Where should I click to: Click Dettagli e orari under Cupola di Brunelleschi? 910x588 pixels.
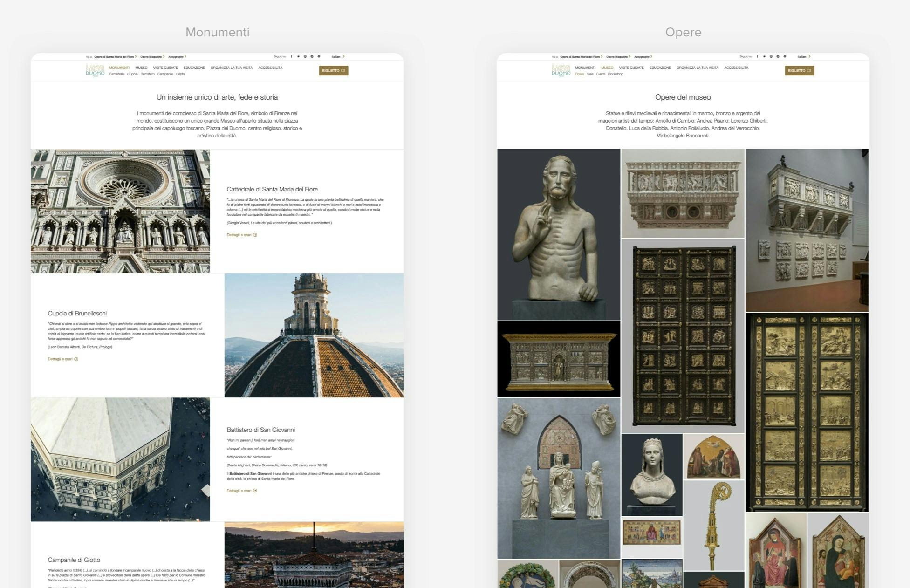coord(63,359)
